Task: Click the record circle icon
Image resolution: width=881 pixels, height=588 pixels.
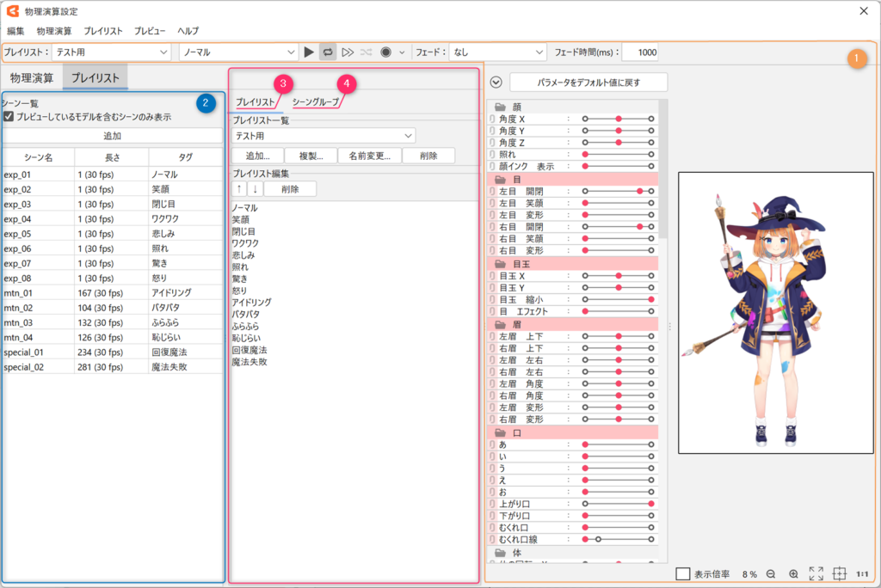Action: [x=385, y=52]
